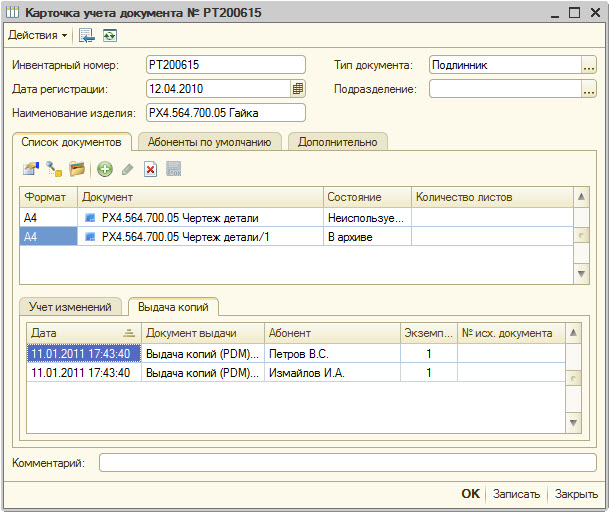Open the selection button for Подразделение
Viewport: 609px width, 512px height.
tap(589, 89)
